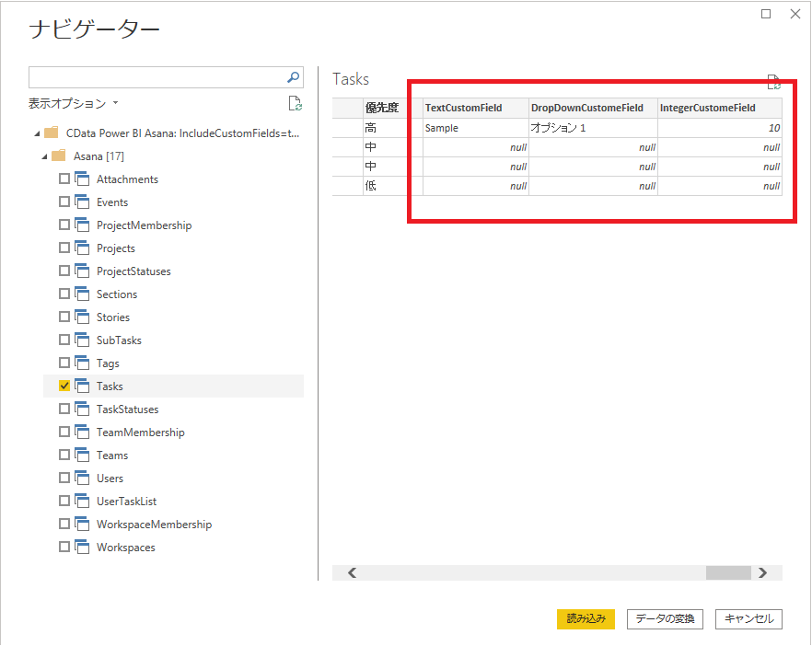Viewport: 812px width, 646px height.
Task: Select the ProjectStatuses tree row label
Action: (x=133, y=271)
